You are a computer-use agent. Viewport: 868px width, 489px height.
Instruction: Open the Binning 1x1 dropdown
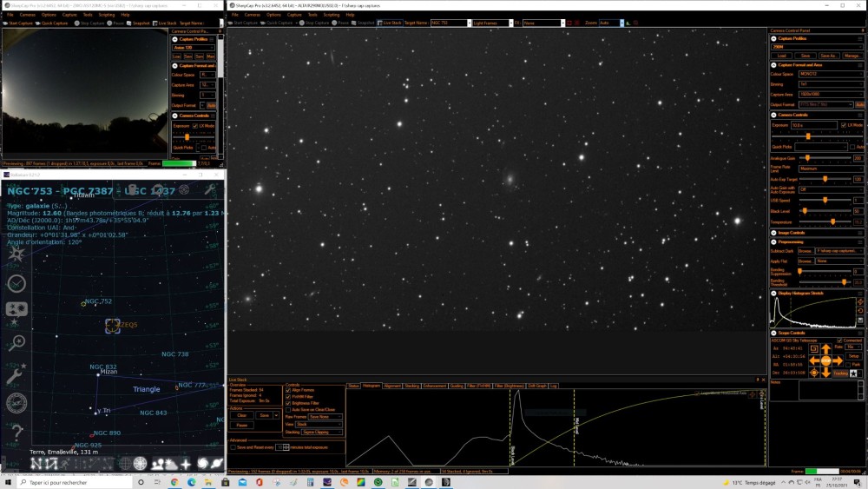click(x=831, y=84)
